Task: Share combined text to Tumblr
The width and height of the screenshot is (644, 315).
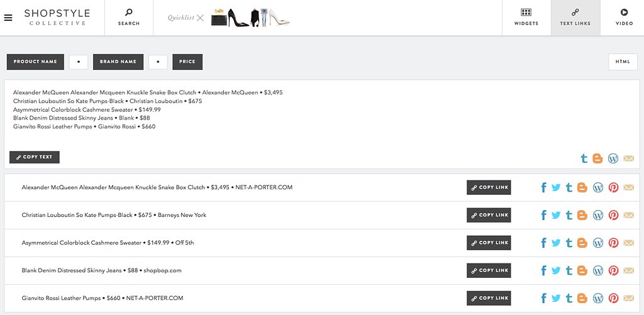Action: 584,158
